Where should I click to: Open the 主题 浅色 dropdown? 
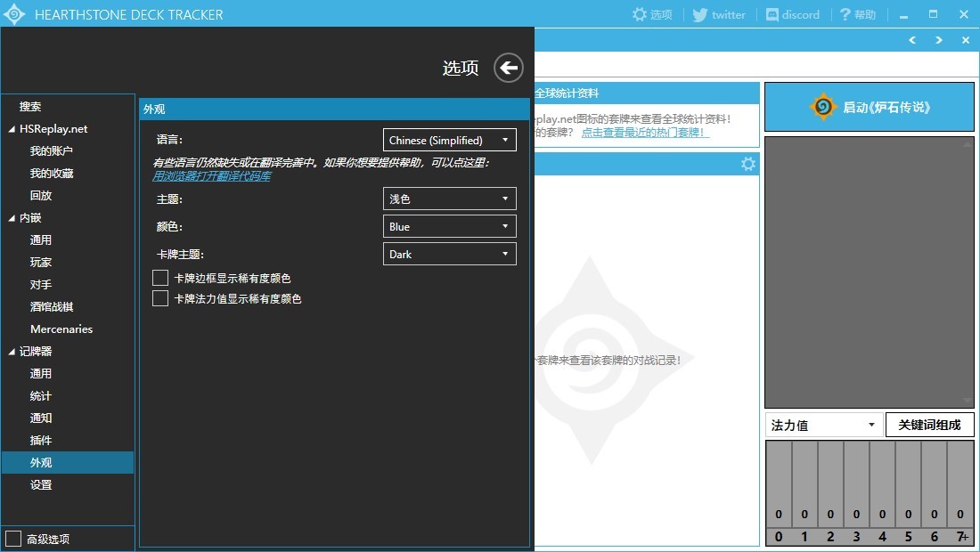click(x=449, y=199)
